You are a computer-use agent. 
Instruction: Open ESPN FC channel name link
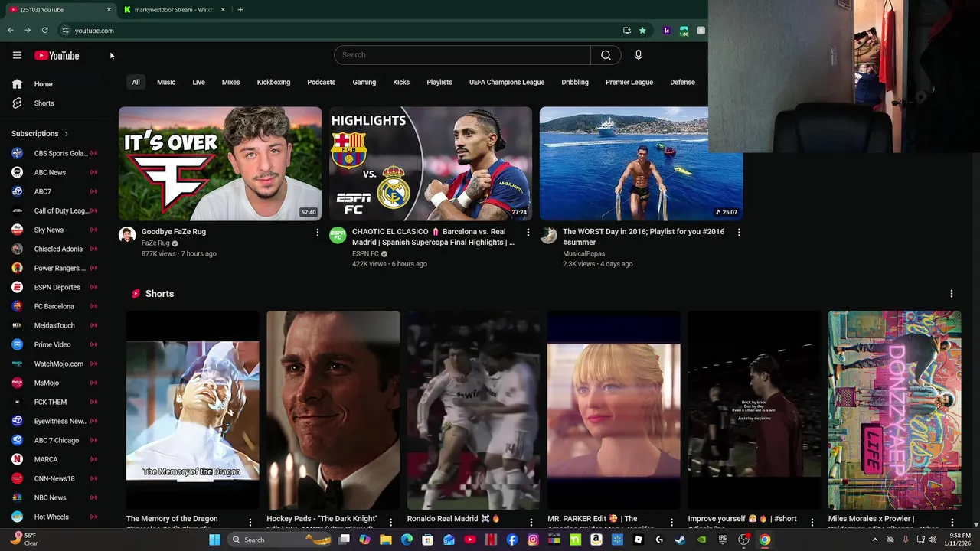(x=365, y=253)
